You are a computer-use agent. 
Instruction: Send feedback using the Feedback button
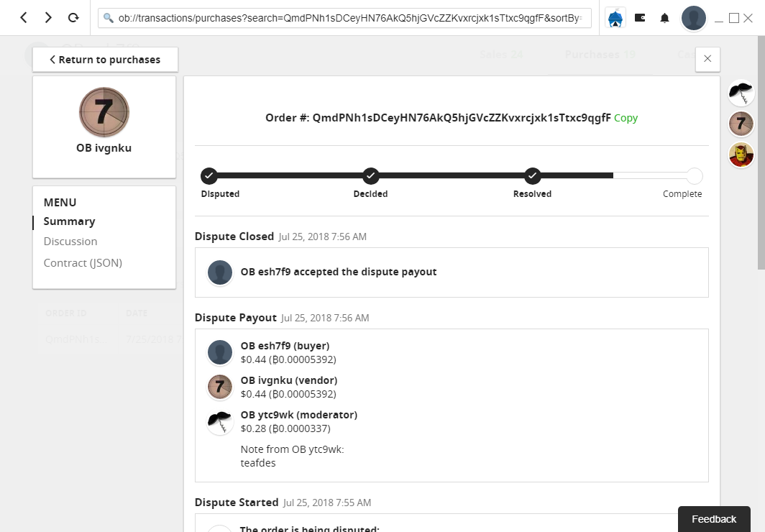714,518
